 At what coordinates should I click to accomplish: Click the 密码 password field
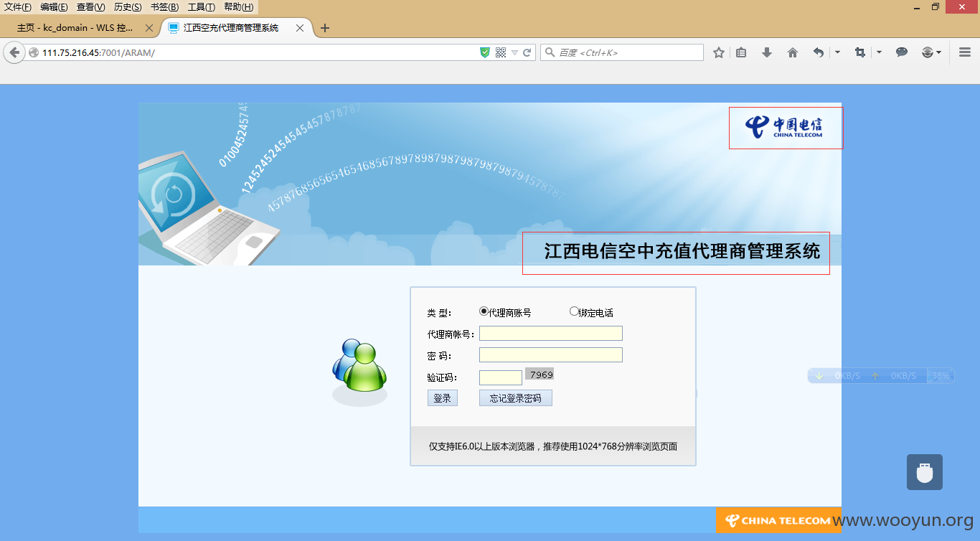point(551,355)
